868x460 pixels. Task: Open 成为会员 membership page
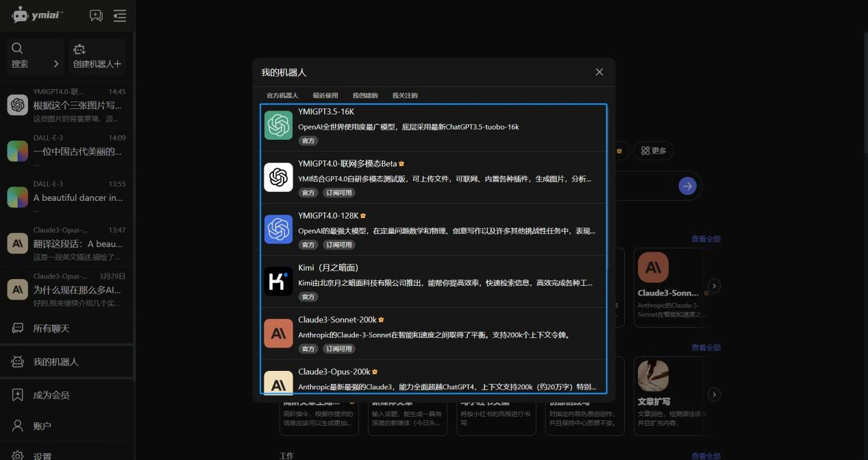[67, 395]
